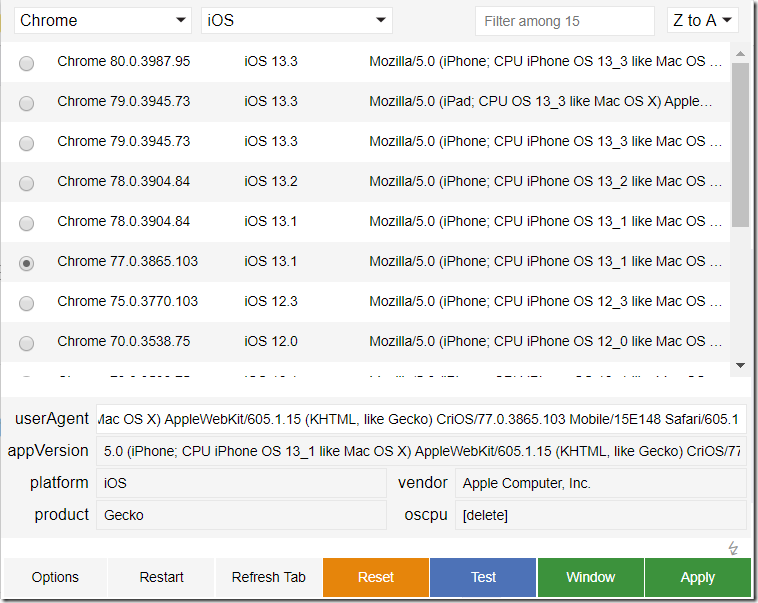Click the lightning bolt icon above Apply
The height and width of the screenshot is (603, 758).
pyautogui.click(x=733, y=548)
